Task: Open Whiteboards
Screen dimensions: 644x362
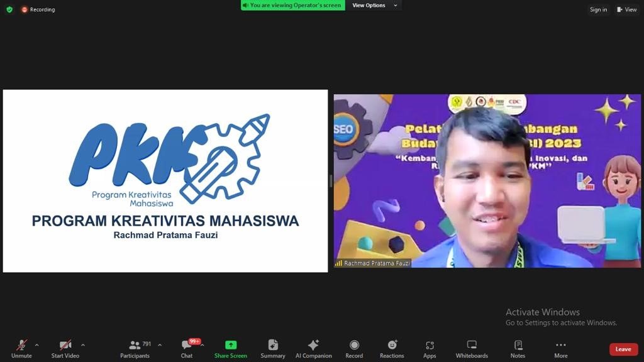Action: click(472, 348)
